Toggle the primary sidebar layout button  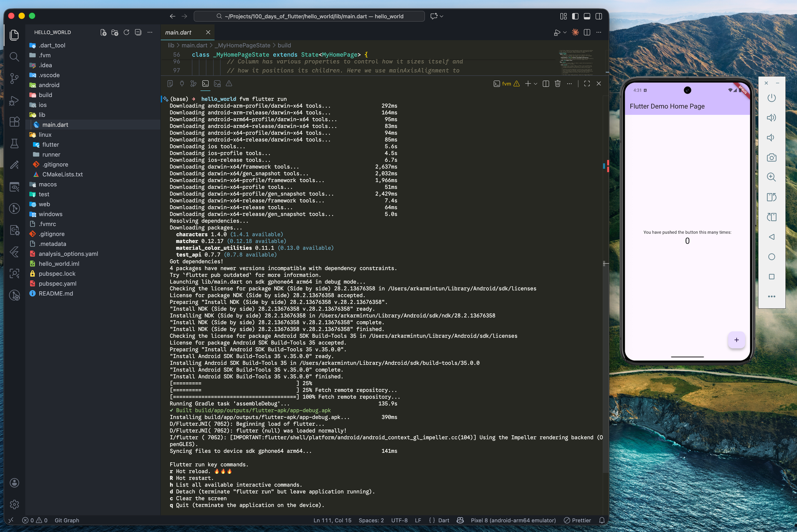(575, 16)
